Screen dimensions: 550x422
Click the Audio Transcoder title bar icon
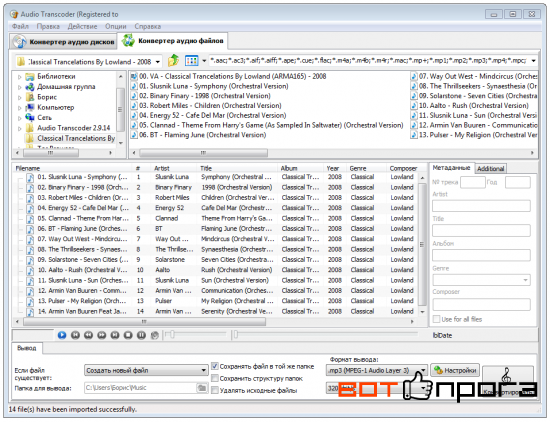tap(14, 14)
